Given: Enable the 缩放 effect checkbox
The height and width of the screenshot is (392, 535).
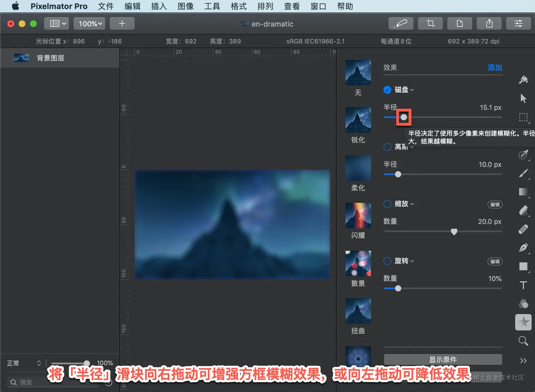Looking at the screenshot, I should (x=387, y=204).
